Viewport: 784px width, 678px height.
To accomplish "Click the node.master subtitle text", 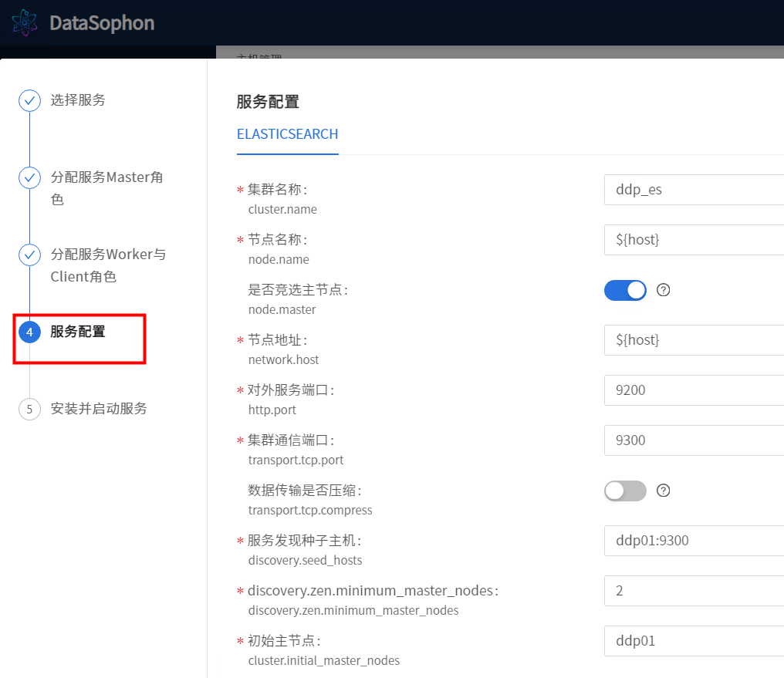I will coord(282,310).
